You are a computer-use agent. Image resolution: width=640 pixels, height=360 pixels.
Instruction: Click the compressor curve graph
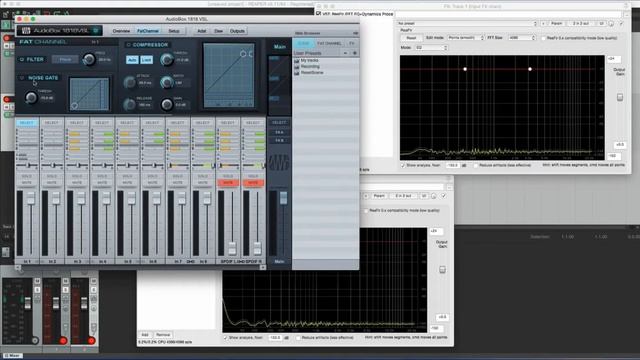pyautogui.click(x=229, y=76)
